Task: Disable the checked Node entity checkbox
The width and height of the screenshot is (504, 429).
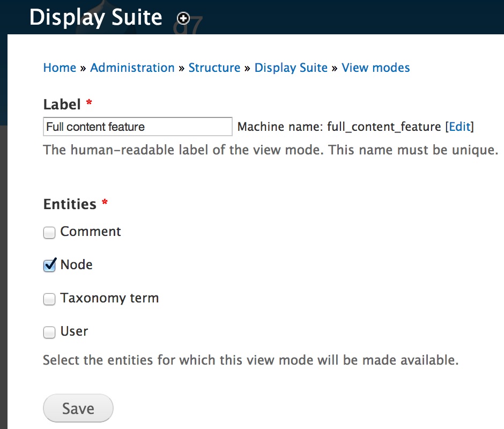Action: 49,265
